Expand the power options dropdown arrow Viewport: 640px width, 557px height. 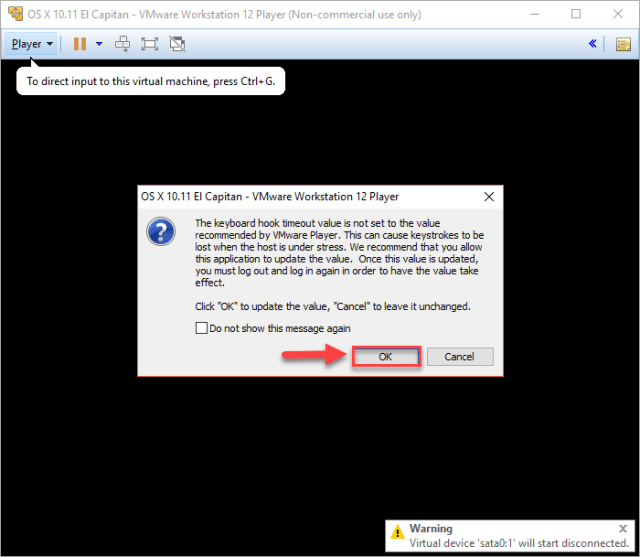[99, 44]
